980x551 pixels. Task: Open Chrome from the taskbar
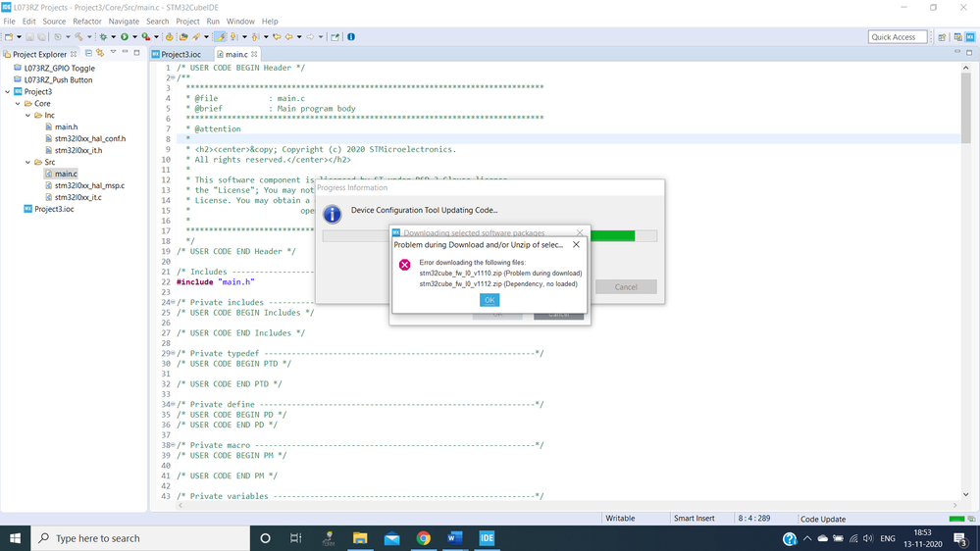coord(423,538)
